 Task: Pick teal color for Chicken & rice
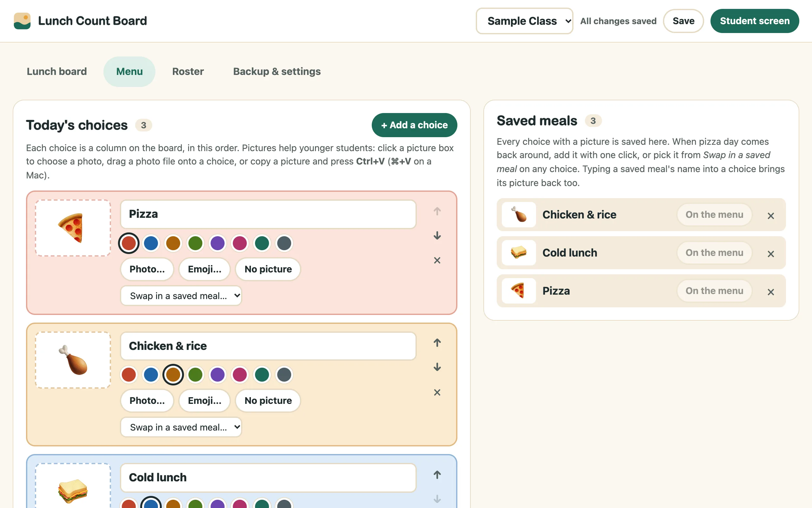pos(262,375)
